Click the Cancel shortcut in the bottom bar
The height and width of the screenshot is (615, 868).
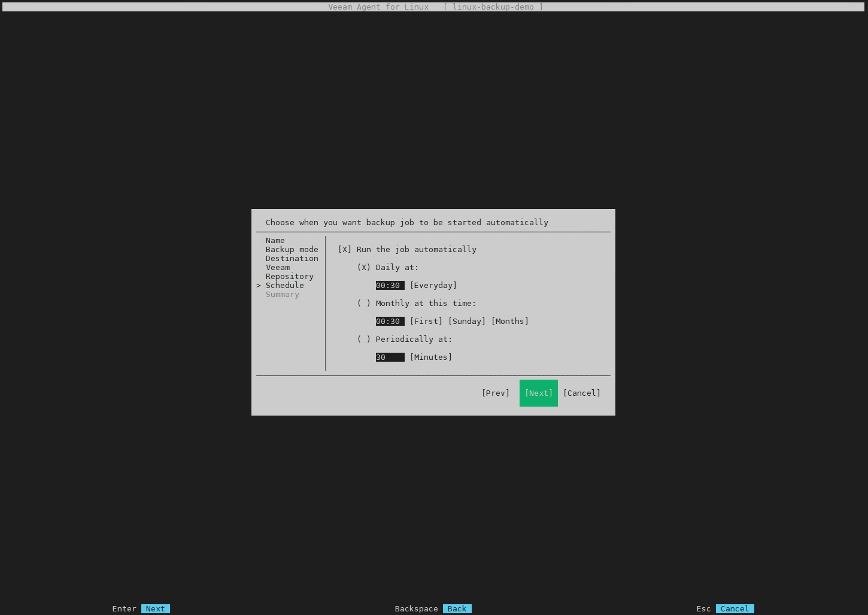pyautogui.click(x=734, y=609)
